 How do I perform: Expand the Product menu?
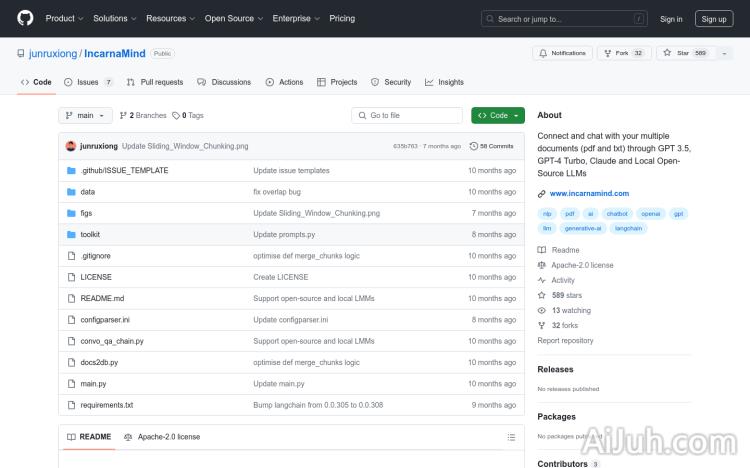tap(64, 18)
